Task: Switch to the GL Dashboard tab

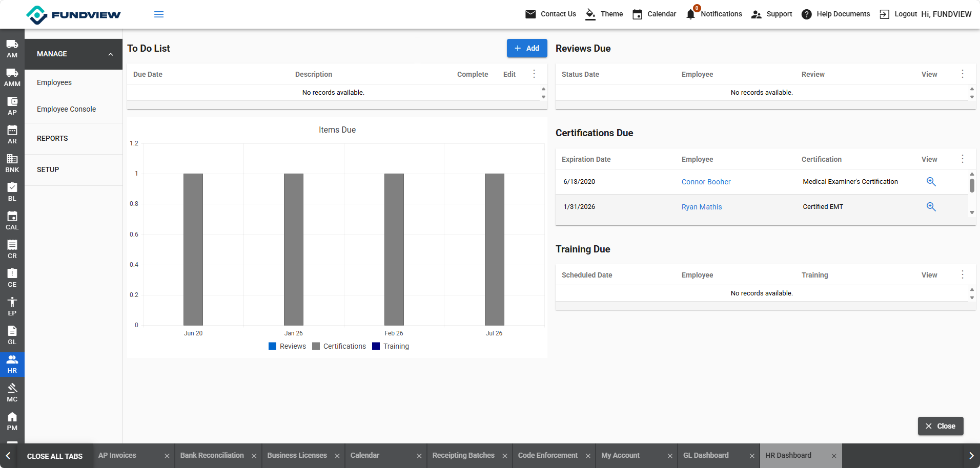Action: click(706, 455)
